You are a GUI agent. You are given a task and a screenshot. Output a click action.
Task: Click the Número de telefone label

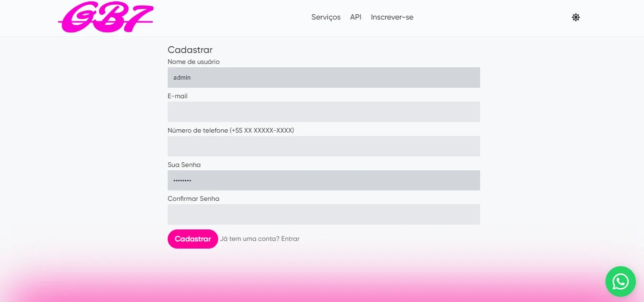tap(231, 130)
